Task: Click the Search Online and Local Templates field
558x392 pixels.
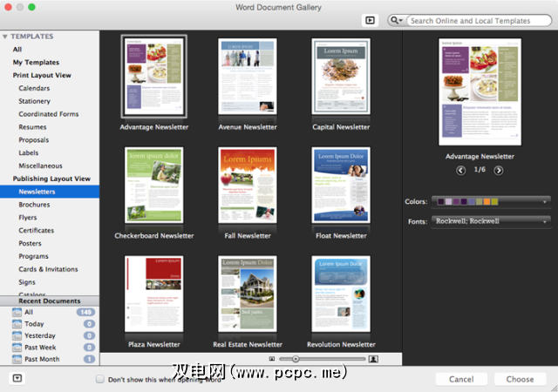Action: (479, 21)
